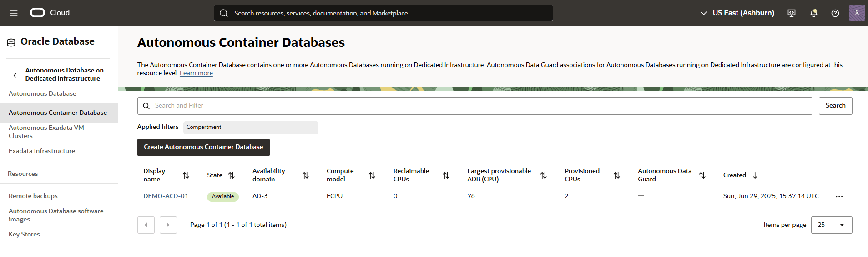The height and width of the screenshot is (257, 868).
Task: Open Remote backups in sidebar
Action: (x=33, y=196)
